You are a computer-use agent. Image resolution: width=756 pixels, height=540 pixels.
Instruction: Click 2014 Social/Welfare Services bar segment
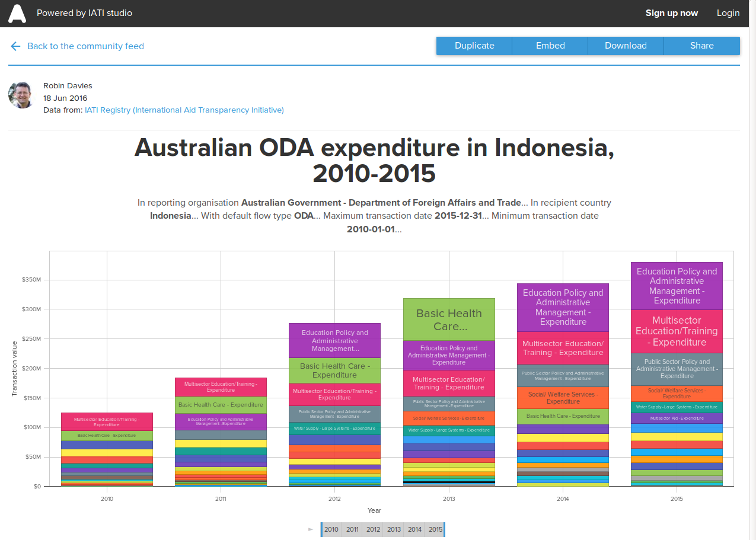pyautogui.click(x=563, y=398)
